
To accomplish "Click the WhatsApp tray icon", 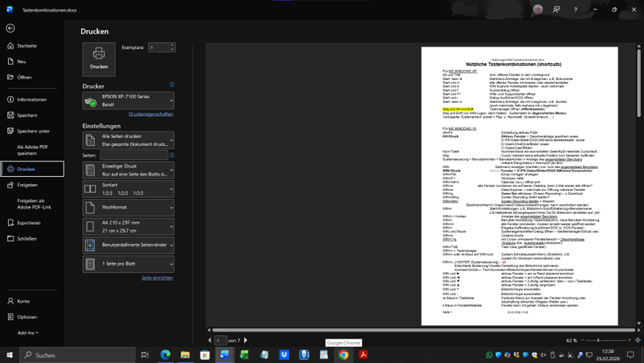I will click(x=489, y=355).
